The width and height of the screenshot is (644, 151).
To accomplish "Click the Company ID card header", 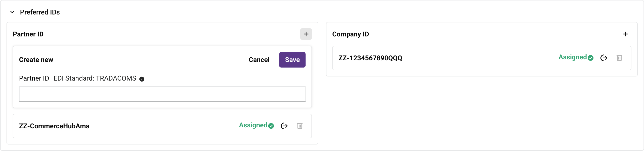I will tap(351, 34).
